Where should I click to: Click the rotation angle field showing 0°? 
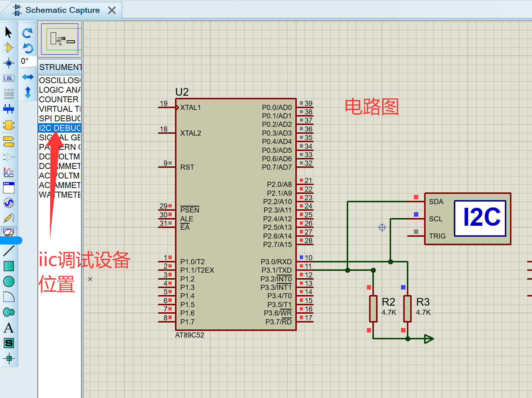click(x=28, y=61)
